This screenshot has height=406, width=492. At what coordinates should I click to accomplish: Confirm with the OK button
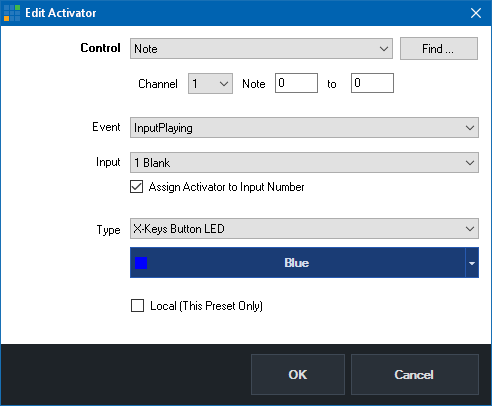tap(298, 374)
